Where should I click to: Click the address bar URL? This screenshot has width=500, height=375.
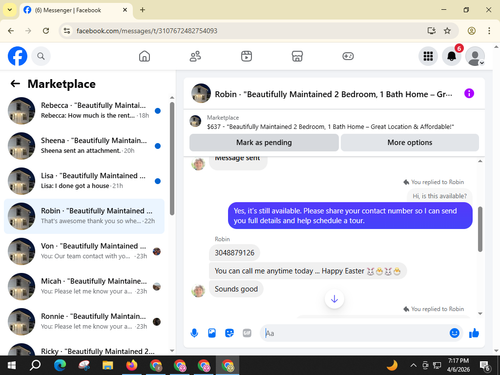pyautogui.click(x=147, y=31)
